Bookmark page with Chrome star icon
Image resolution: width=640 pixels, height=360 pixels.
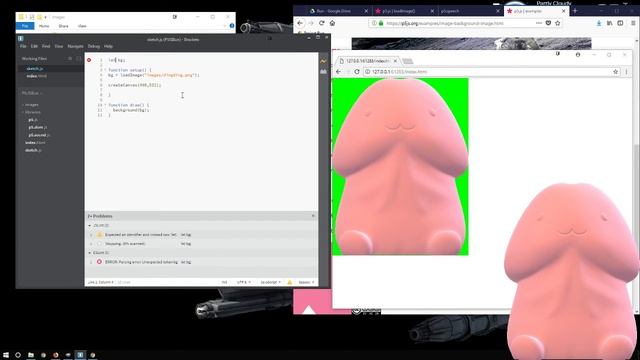pos(615,72)
